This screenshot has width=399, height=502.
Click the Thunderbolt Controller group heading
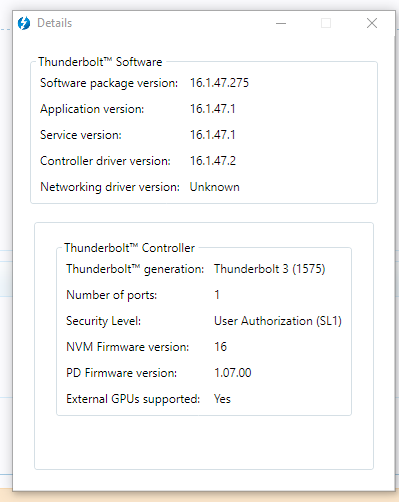(129, 248)
